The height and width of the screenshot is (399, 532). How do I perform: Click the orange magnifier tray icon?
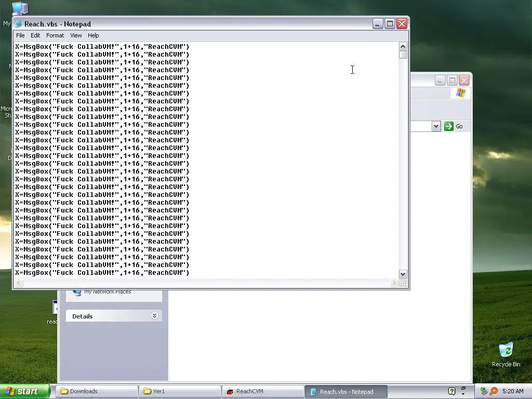pos(494,391)
